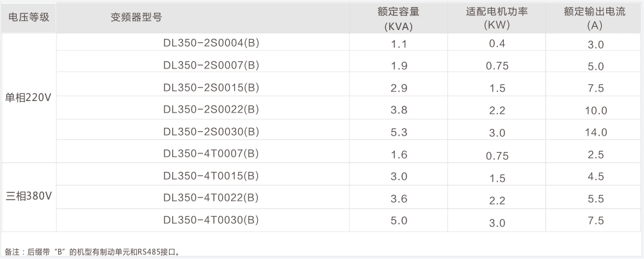
Task: Click the 5.3 rated capacity value
Action: click(398, 132)
